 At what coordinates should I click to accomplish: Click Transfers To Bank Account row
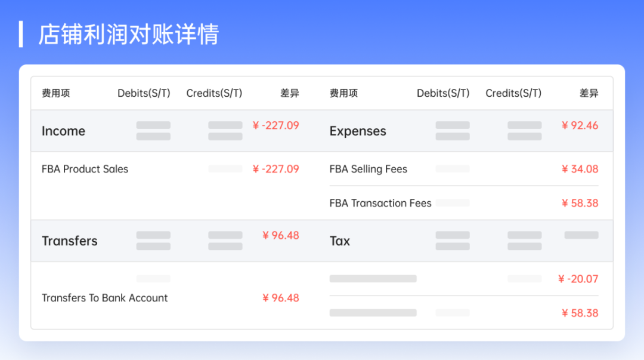tap(105, 297)
